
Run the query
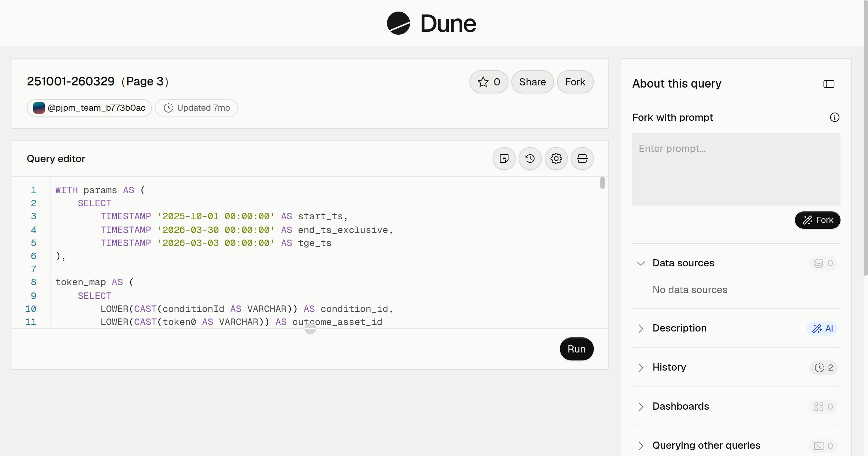(x=576, y=349)
